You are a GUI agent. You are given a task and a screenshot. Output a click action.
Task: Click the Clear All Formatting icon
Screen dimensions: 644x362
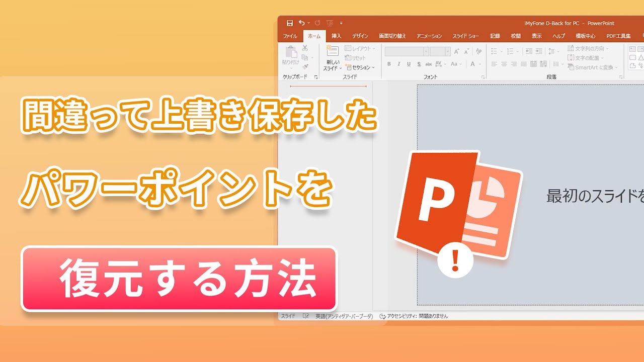(x=479, y=51)
